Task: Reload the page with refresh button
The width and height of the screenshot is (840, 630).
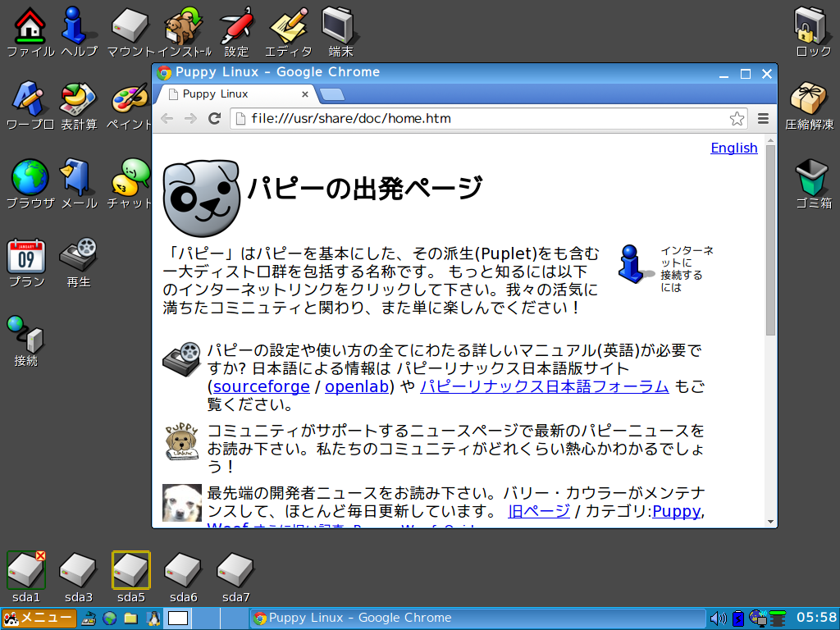Action: 215,118
